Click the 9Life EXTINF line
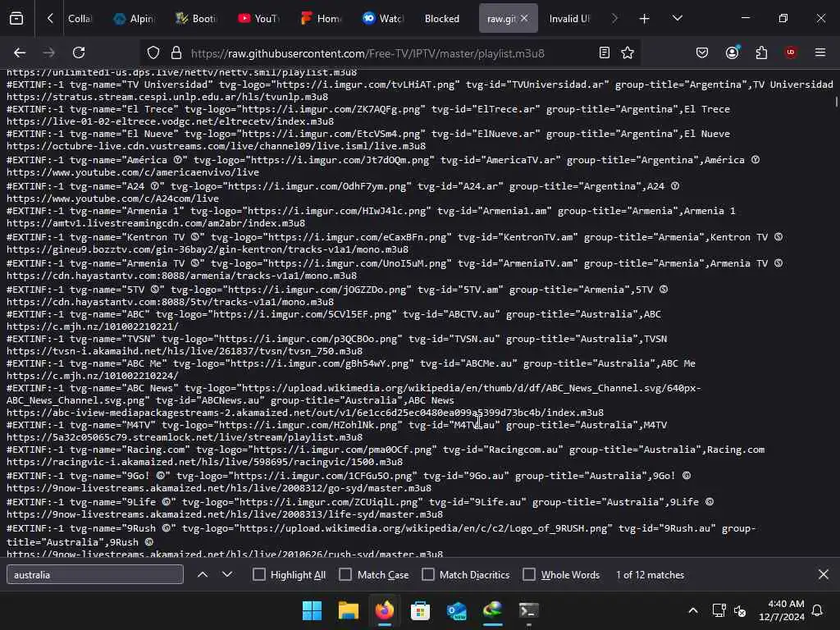Screen dimensions: 840x630 (360, 503)
